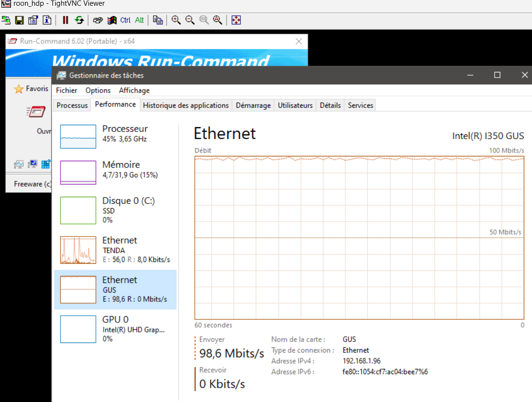The width and height of the screenshot is (532, 402).
Task: Show connection info in TightVNC toolbar
Action: [x=47, y=20]
